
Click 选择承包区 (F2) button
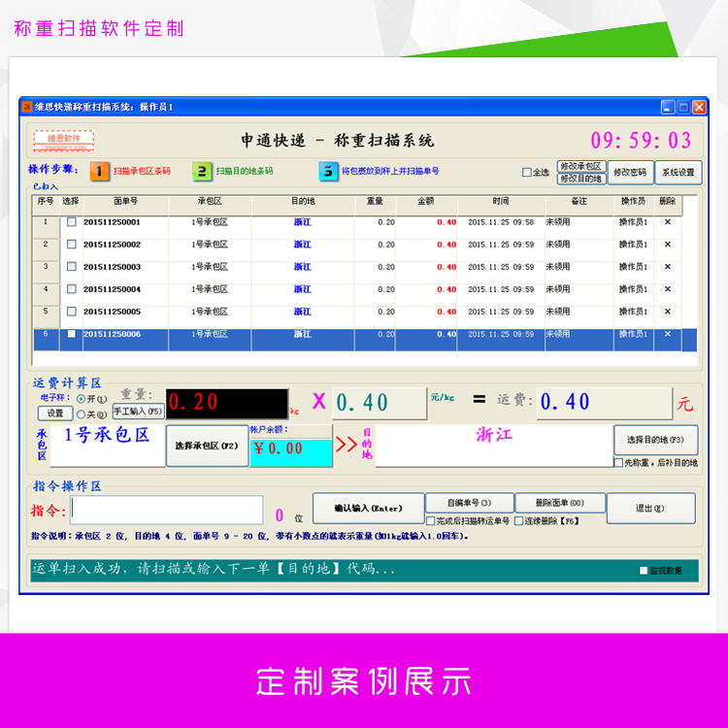(207, 446)
